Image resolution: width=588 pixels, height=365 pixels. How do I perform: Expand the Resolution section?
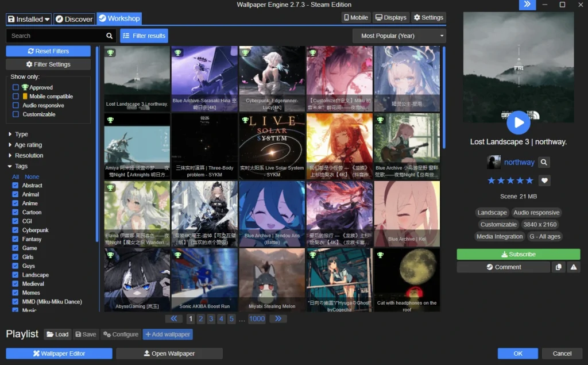click(25, 155)
